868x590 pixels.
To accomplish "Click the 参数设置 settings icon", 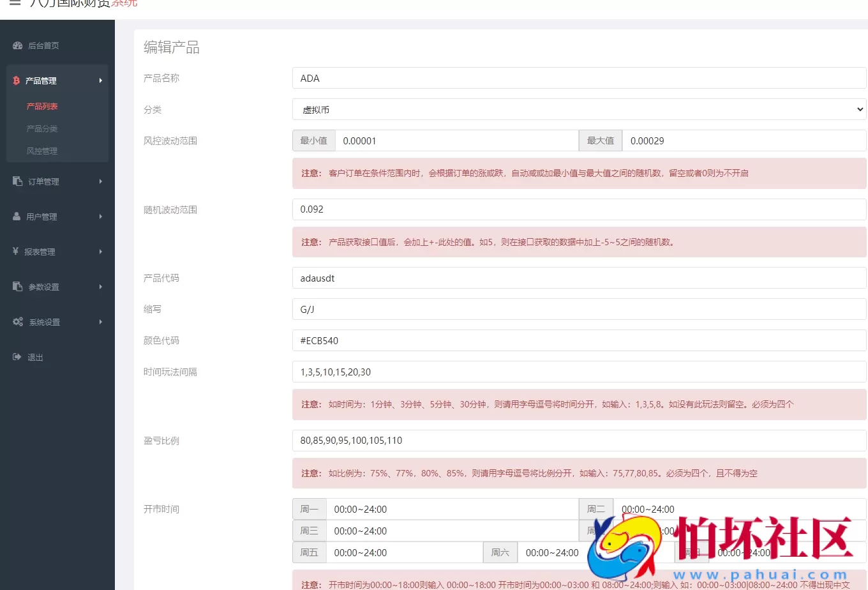I will coord(17,286).
